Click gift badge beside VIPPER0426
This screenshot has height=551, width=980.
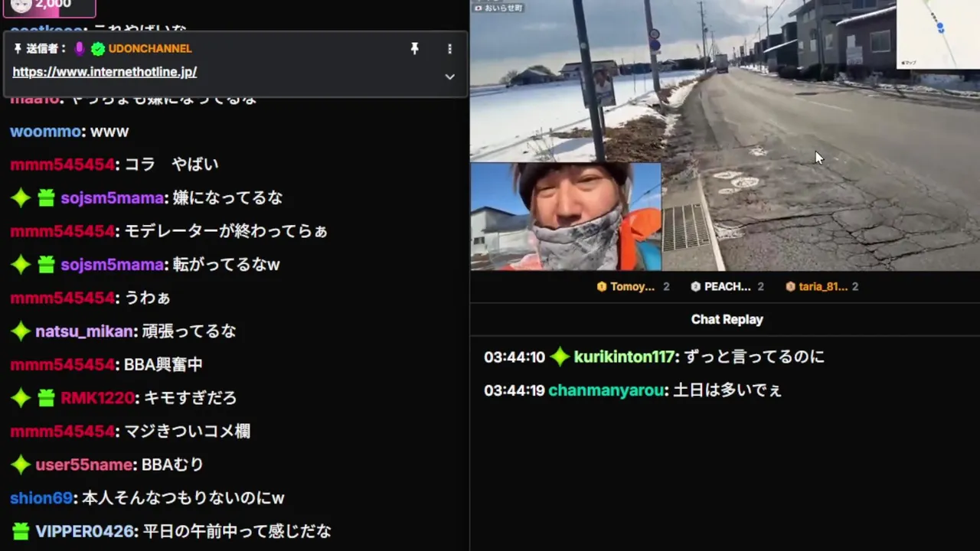coord(21,531)
